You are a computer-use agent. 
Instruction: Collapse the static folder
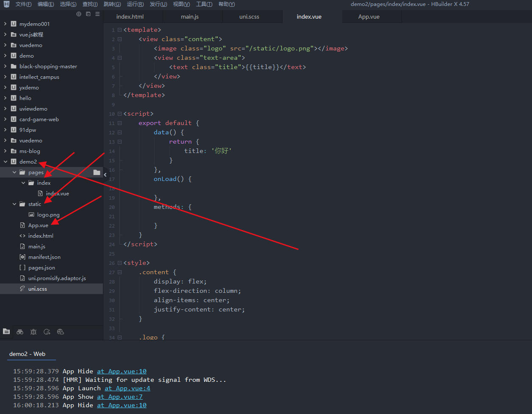[x=14, y=204]
